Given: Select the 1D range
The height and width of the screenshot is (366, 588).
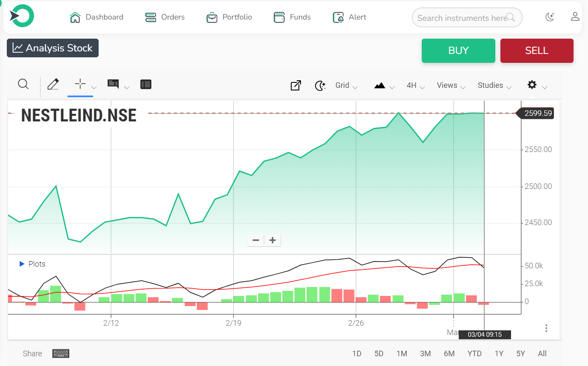Looking at the screenshot, I should click(x=357, y=354).
